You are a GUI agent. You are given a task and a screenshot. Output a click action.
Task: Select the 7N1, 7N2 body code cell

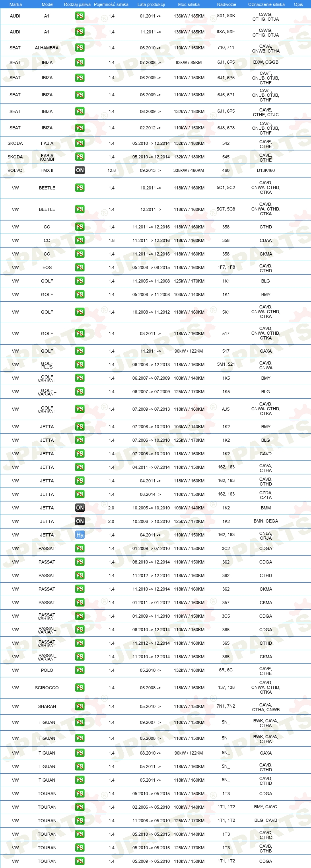pyautogui.click(x=226, y=706)
